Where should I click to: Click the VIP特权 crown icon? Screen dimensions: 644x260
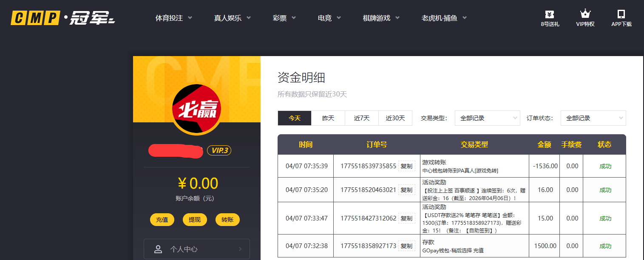[x=585, y=17]
